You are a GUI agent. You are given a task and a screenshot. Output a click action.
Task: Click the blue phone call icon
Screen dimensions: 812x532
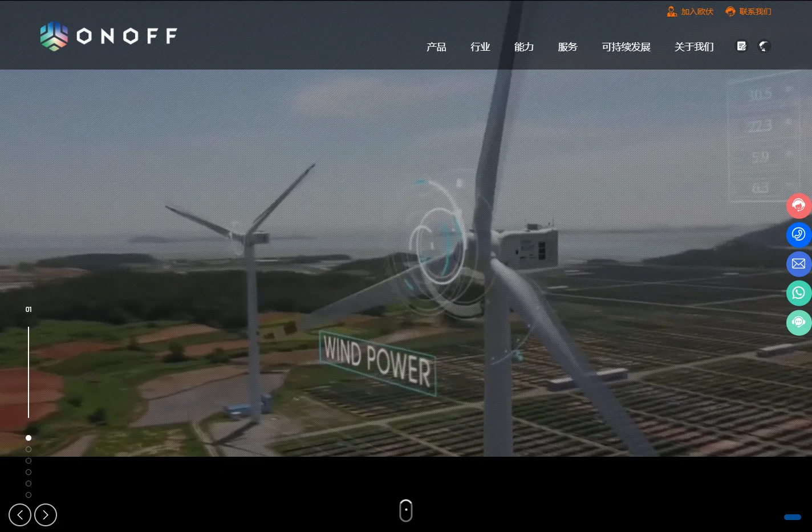[x=799, y=235]
